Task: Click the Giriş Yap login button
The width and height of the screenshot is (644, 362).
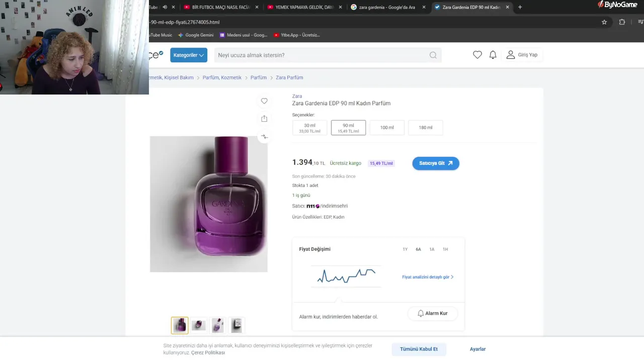Action: (x=522, y=55)
